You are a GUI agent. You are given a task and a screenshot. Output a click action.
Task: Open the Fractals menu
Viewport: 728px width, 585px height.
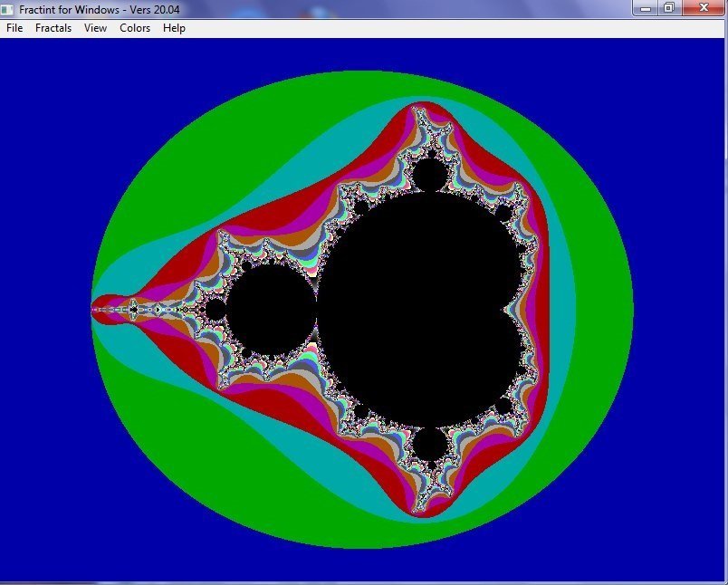[53, 28]
